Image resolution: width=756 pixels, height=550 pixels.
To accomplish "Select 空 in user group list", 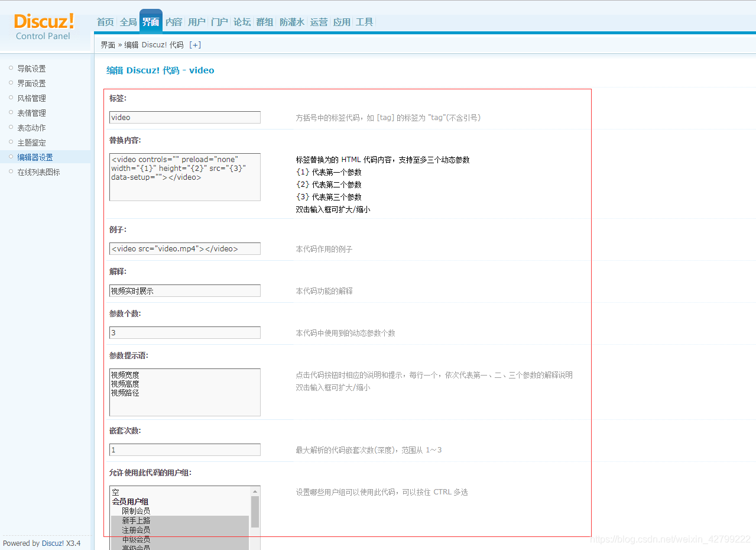I will click(x=180, y=492).
